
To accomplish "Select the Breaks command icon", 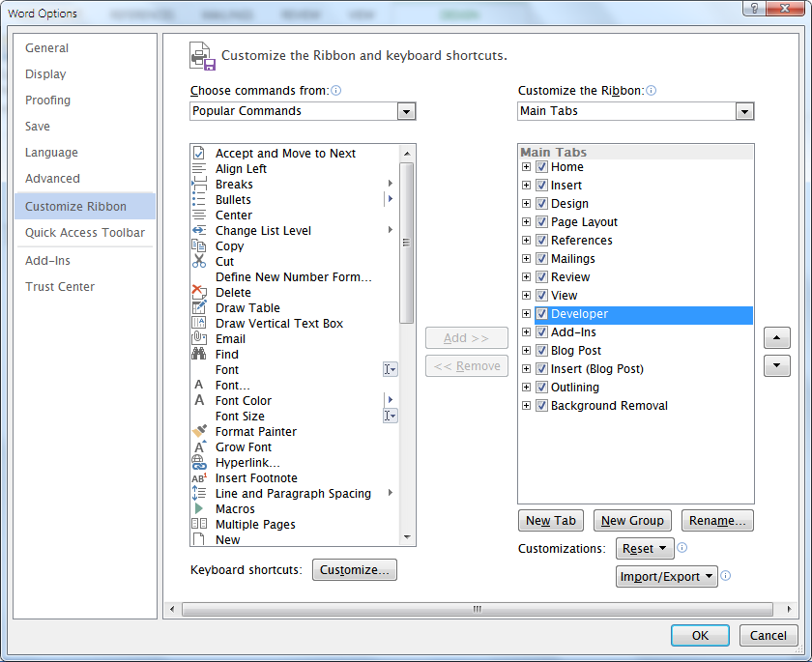I will click(x=199, y=184).
